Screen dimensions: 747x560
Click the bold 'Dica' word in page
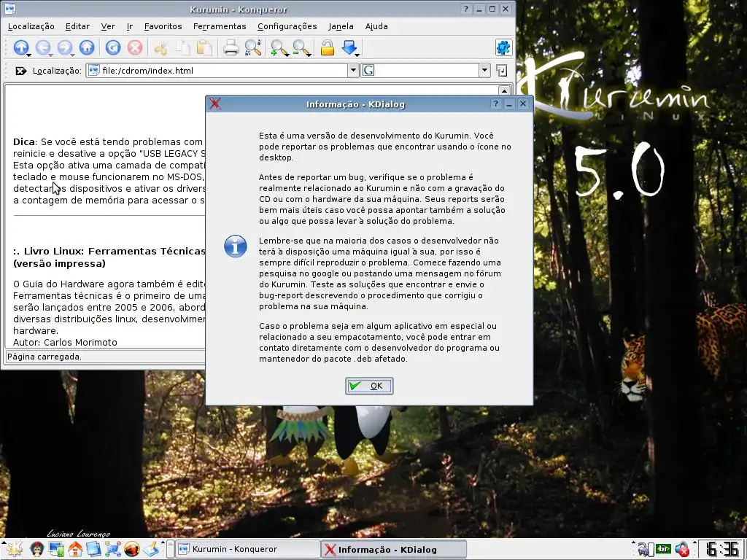24,142
